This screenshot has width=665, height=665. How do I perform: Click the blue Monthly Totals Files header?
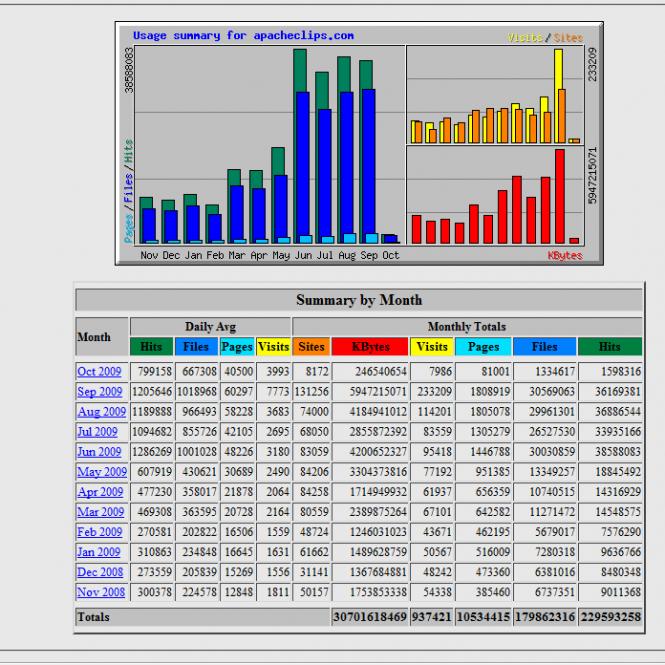545,346
